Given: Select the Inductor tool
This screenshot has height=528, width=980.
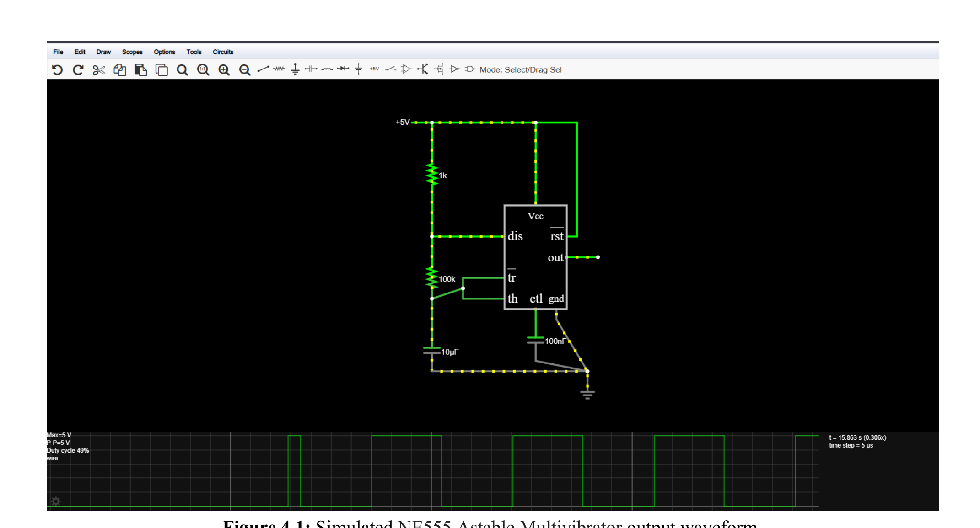Looking at the screenshot, I should pyautogui.click(x=327, y=69).
